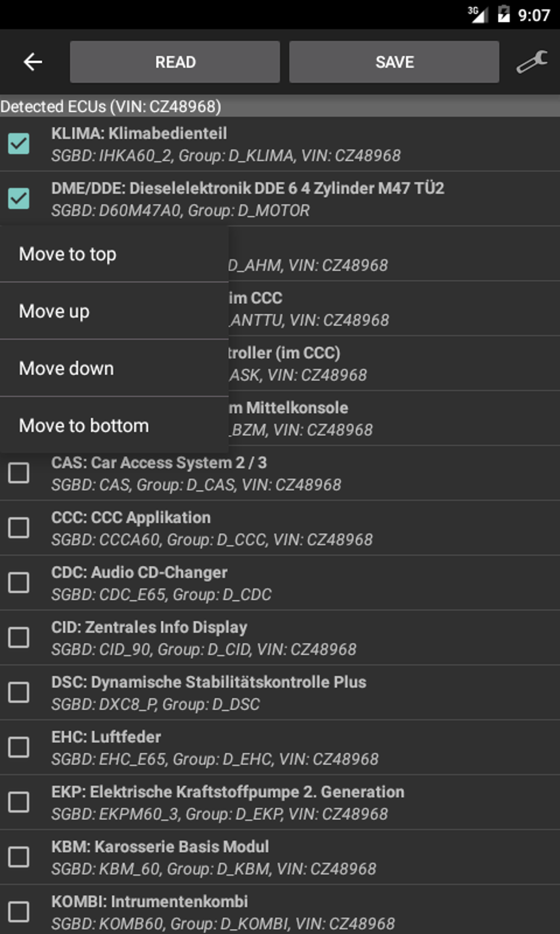This screenshot has width=560, height=934.
Task: Select the CID Zentrales Info Display checkbox
Action: coord(19,637)
